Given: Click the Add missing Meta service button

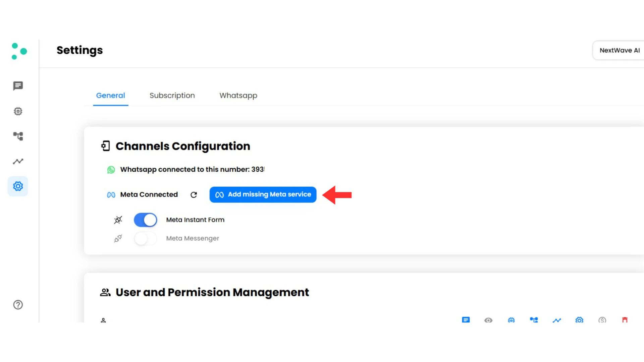Looking at the screenshot, I should coord(263,194).
